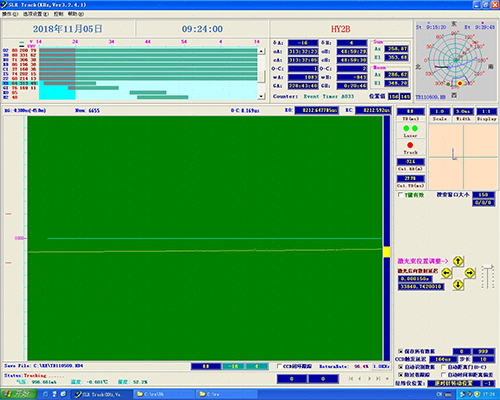
Task: Jump to last record navigation arrow
Action: click(378, 379)
